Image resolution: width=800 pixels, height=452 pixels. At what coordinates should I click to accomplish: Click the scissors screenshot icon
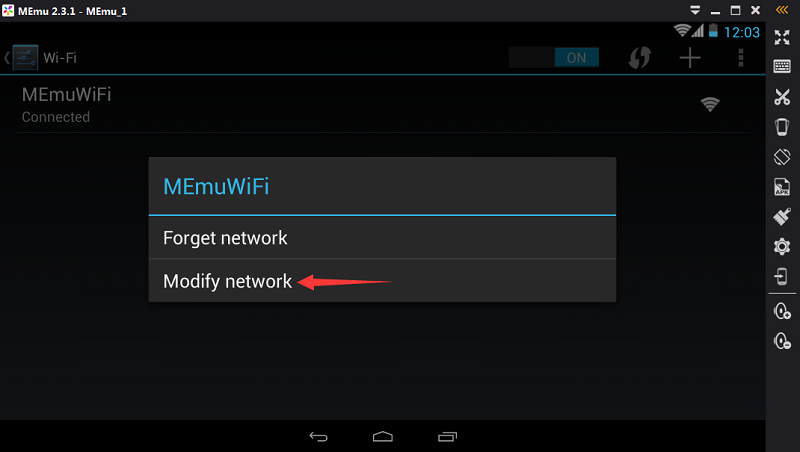click(x=782, y=96)
